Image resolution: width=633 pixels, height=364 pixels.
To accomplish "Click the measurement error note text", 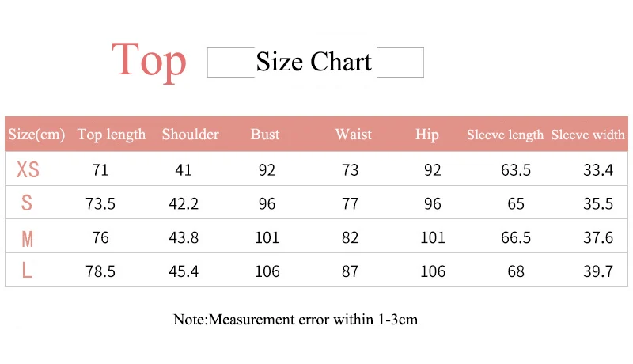I will click(x=295, y=320).
